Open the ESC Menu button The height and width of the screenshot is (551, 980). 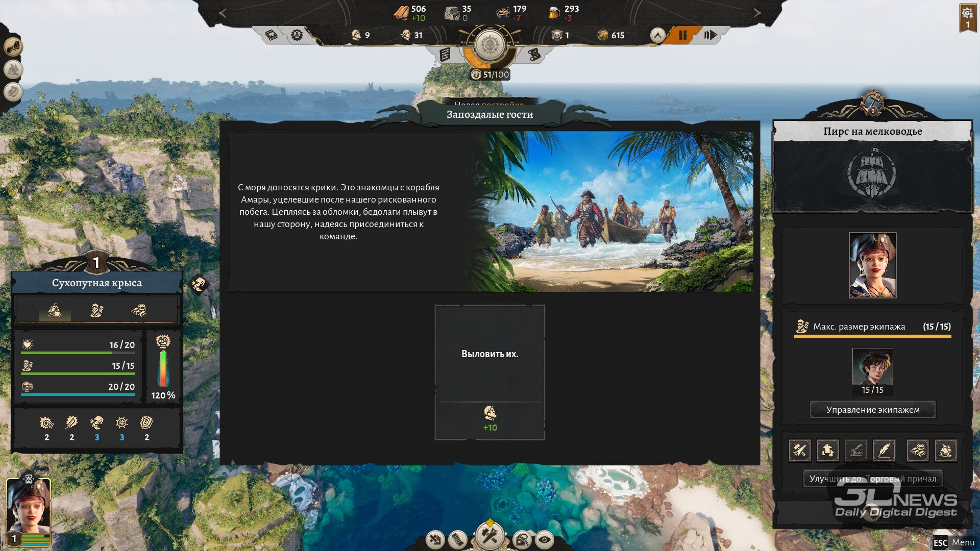coord(953,543)
